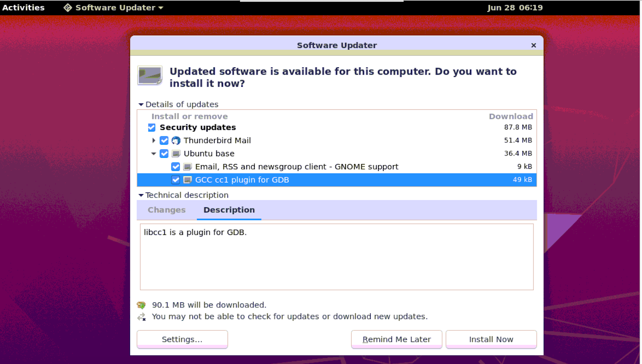Image resolution: width=642 pixels, height=364 pixels.
Task: Select the Thunderbird Mail row text
Action: click(217, 141)
